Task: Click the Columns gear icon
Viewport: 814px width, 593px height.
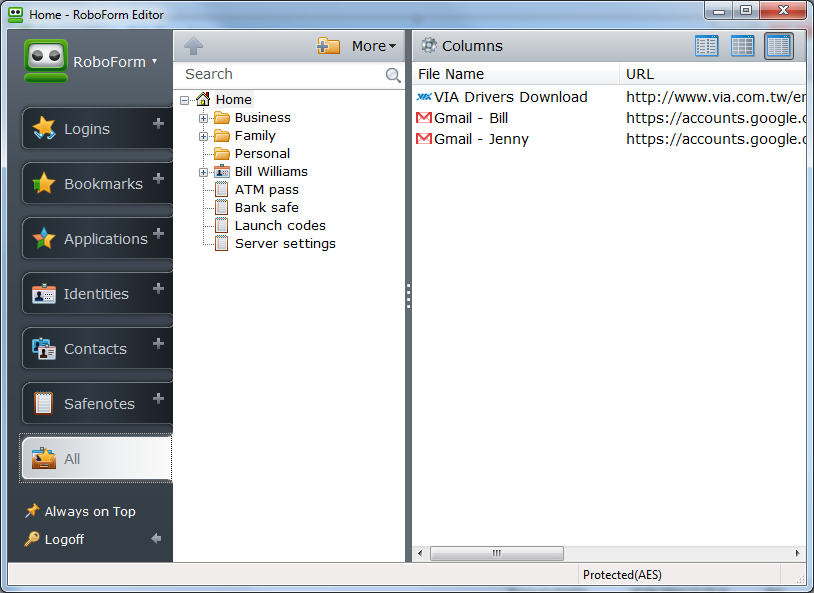Action: pyautogui.click(x=429, y=45)
